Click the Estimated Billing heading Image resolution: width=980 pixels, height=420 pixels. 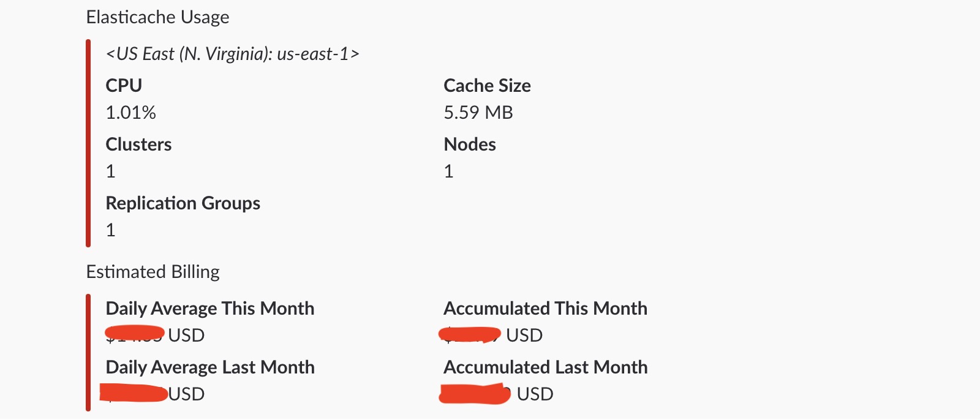(x=153, y=272)
